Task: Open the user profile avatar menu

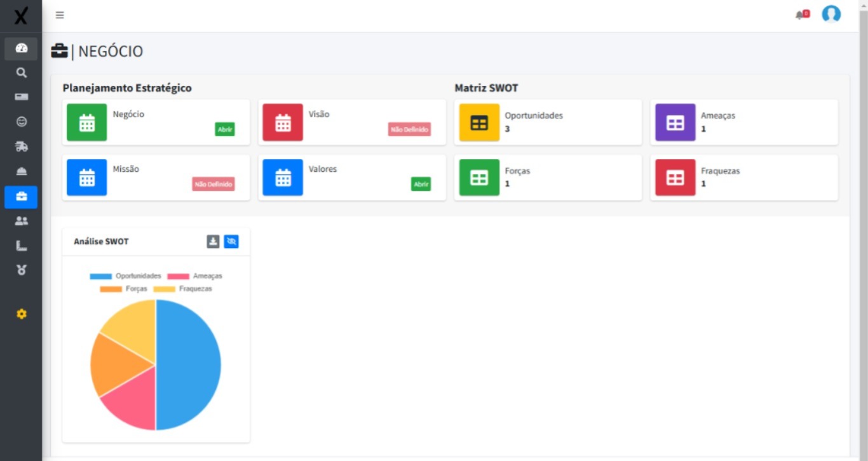Action: 831,14
